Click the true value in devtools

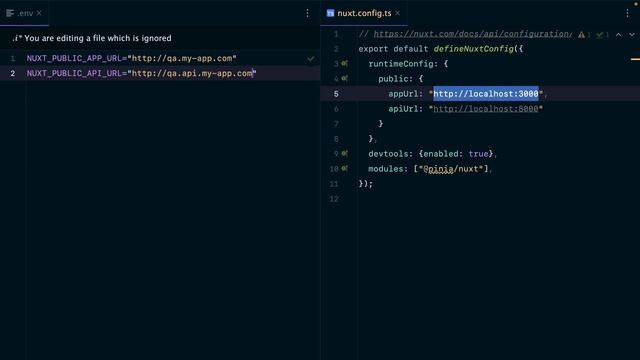click(478, 154)
